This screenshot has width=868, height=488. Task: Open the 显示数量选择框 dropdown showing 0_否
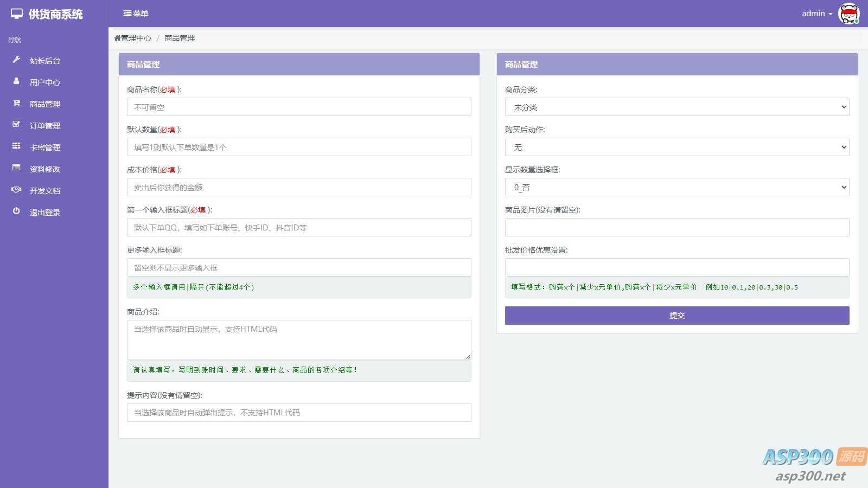[676, 187]
